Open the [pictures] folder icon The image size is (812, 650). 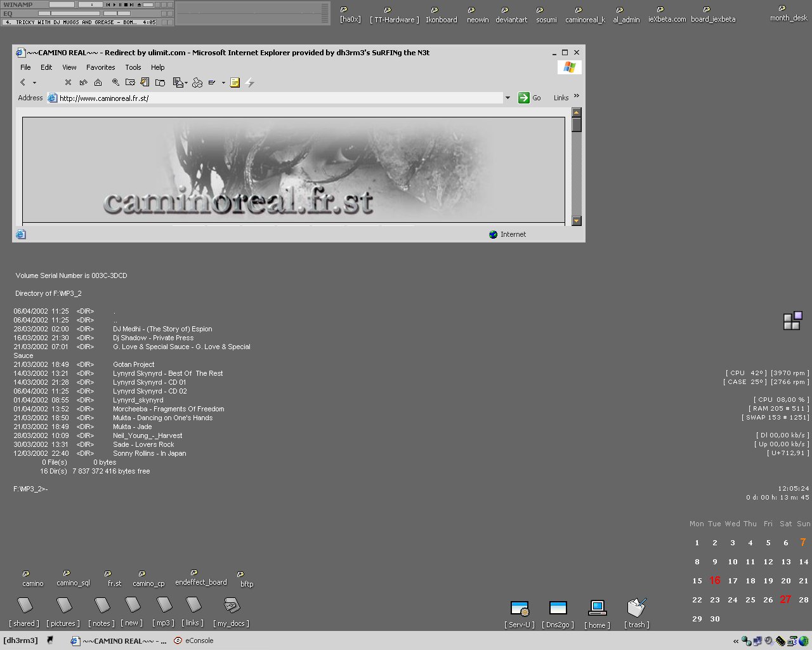[63, 613]
